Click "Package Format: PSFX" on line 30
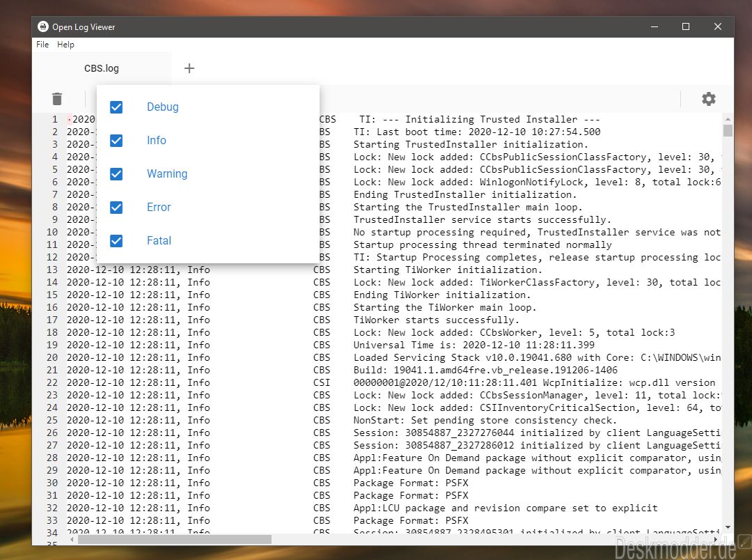The width and height of the screenshot is (752, 560). 411,483
